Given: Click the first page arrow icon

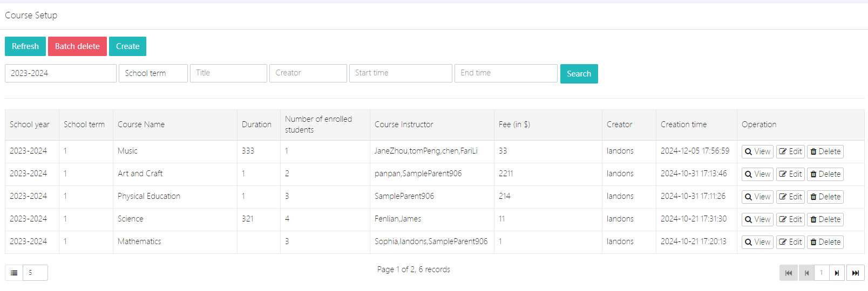Looking at the screenshot, I should click(788, 273).
